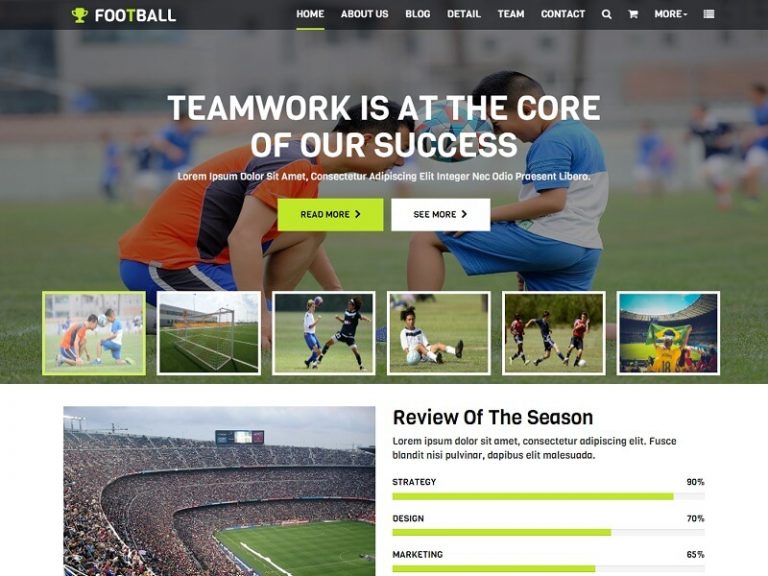
Task: Click the white SEE MORE button
Action: tap(440, 215)
